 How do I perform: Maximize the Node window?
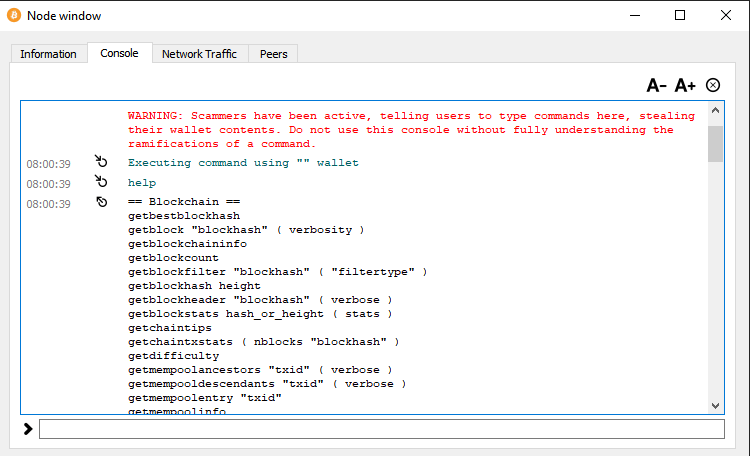click(680, 15)
